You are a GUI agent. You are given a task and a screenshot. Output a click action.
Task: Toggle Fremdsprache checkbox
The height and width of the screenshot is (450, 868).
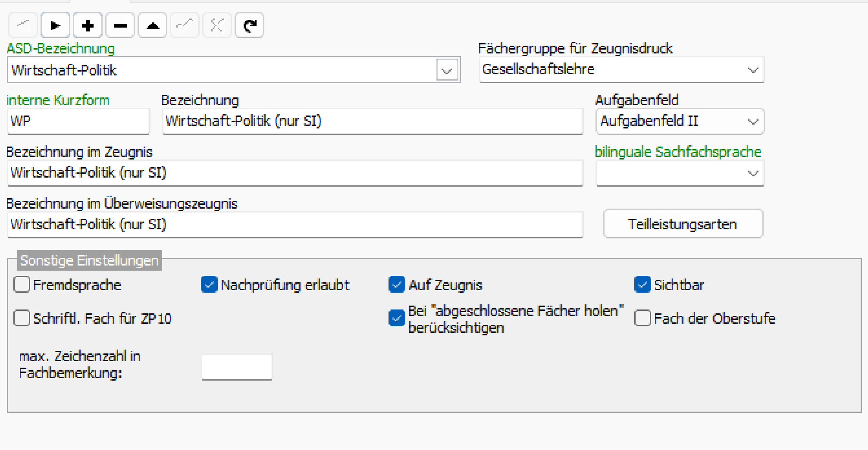coord(22,284)
